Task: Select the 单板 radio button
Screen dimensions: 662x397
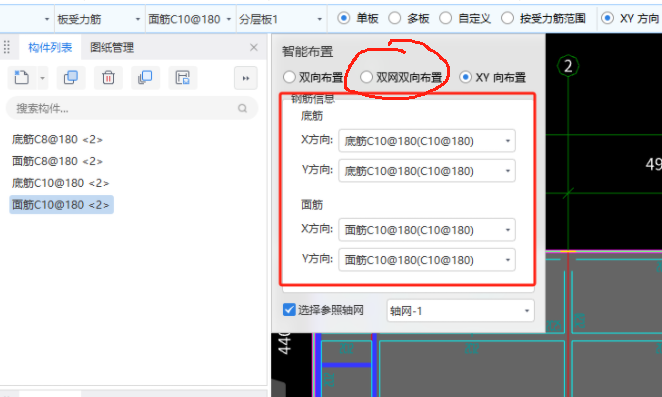Action: [344, 18]
